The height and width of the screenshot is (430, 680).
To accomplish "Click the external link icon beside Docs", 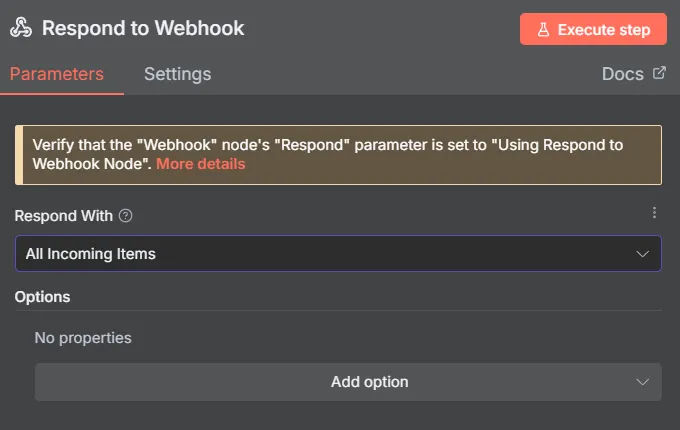I will [659, 73].
